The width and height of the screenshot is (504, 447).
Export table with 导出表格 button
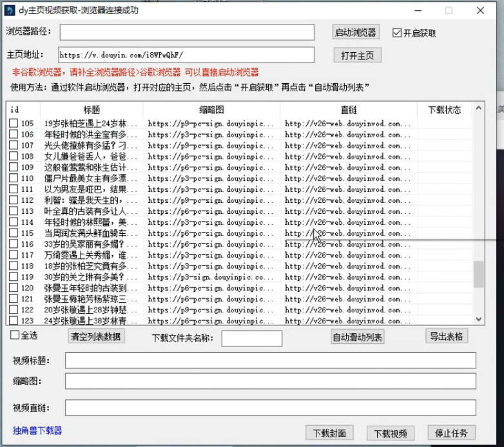[x=446, y=336]
